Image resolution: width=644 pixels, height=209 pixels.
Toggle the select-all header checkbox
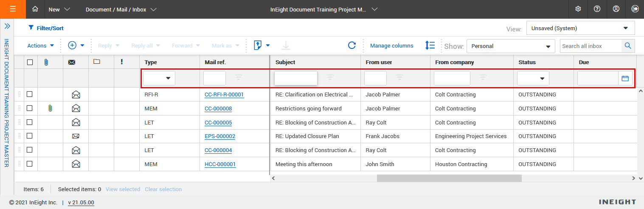point(30,62)
